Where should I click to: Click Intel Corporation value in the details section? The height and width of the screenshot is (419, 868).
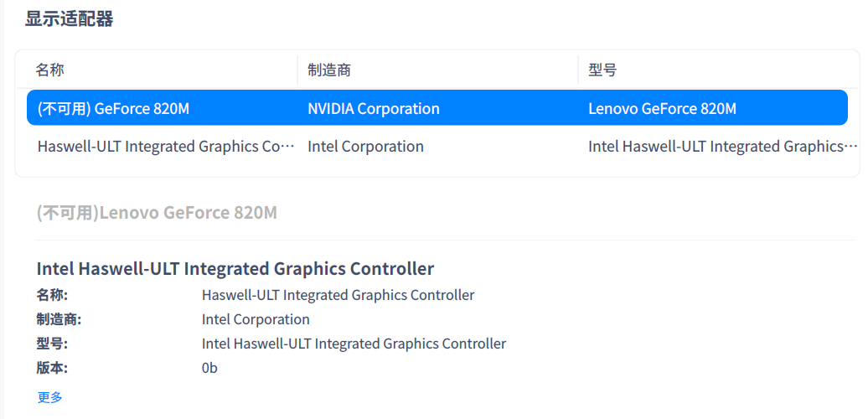pos(256,319)
